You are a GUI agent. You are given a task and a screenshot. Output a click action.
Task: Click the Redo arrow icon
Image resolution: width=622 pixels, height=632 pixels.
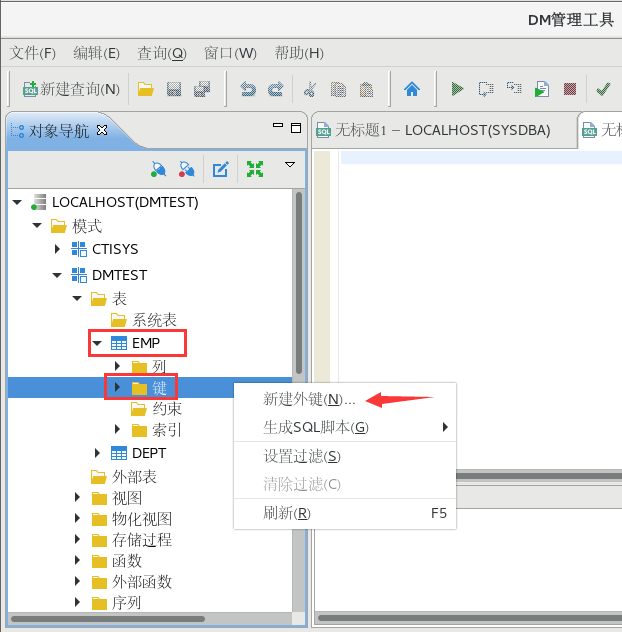coord(276,89)
